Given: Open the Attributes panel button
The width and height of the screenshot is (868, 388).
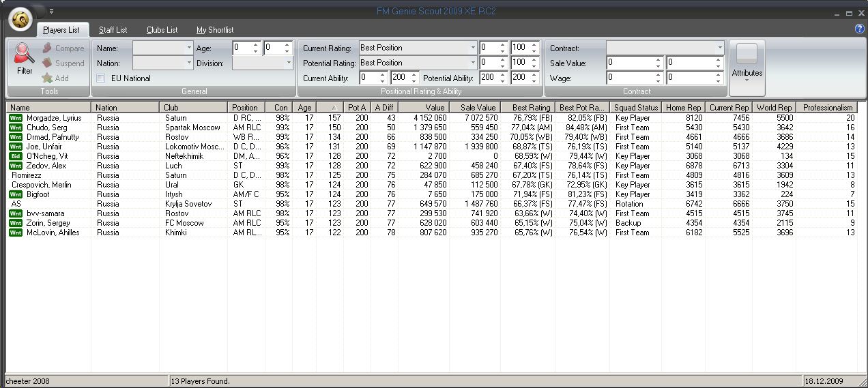Looking at the screenshot, I should pos(747,67).
